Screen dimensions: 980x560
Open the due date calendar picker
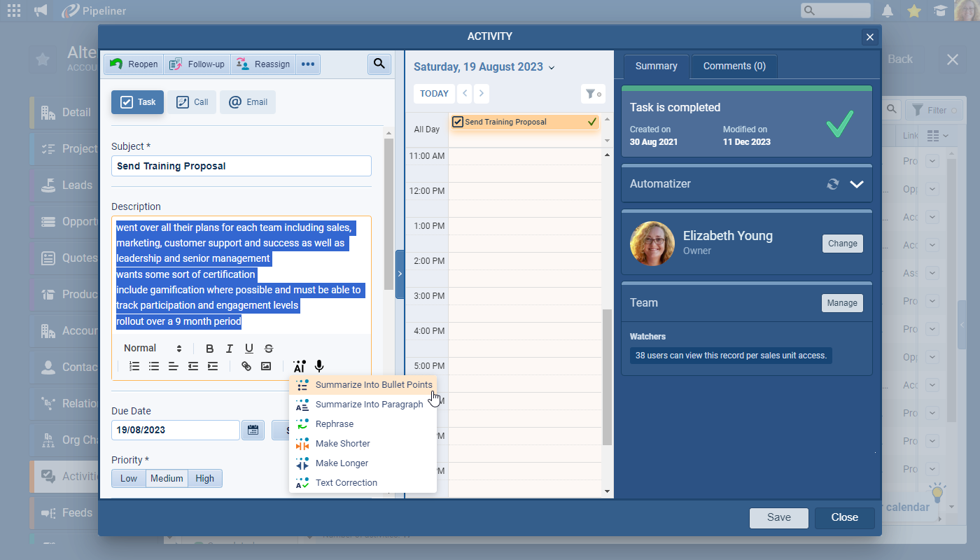(x=253, y=430)
